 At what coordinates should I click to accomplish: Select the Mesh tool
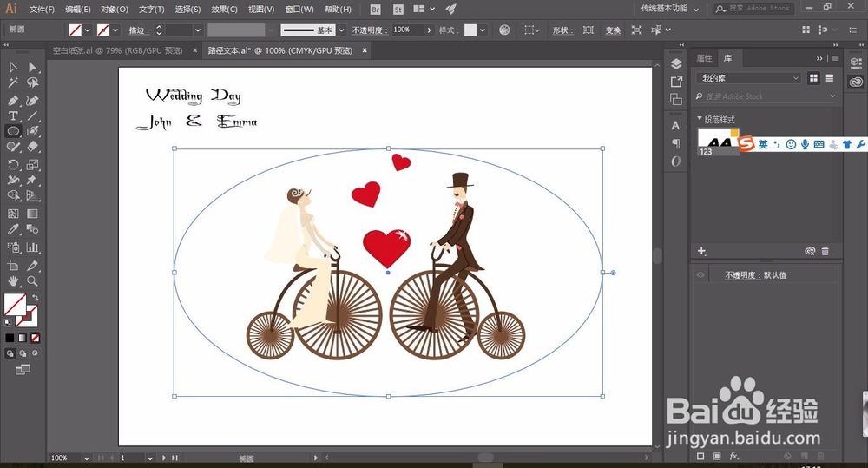(13, 214)
